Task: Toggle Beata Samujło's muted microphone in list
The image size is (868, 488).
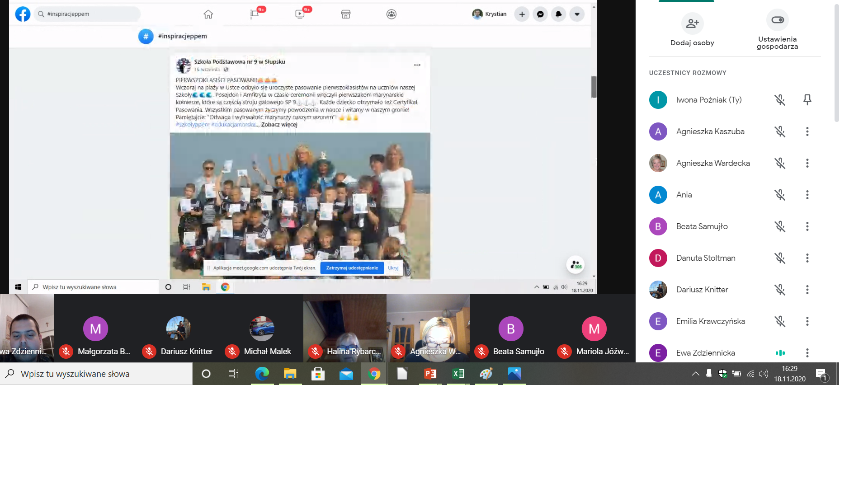Action: [779, 226]
